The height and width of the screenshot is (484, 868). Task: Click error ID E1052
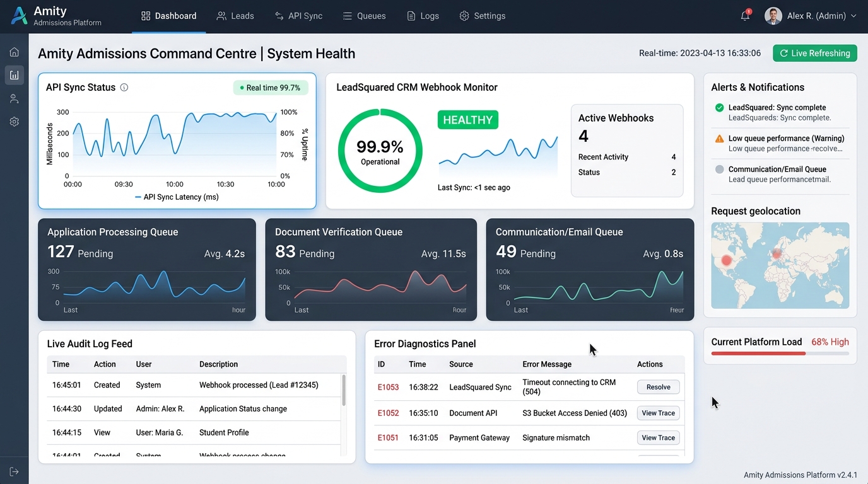[x=389, y=413]
